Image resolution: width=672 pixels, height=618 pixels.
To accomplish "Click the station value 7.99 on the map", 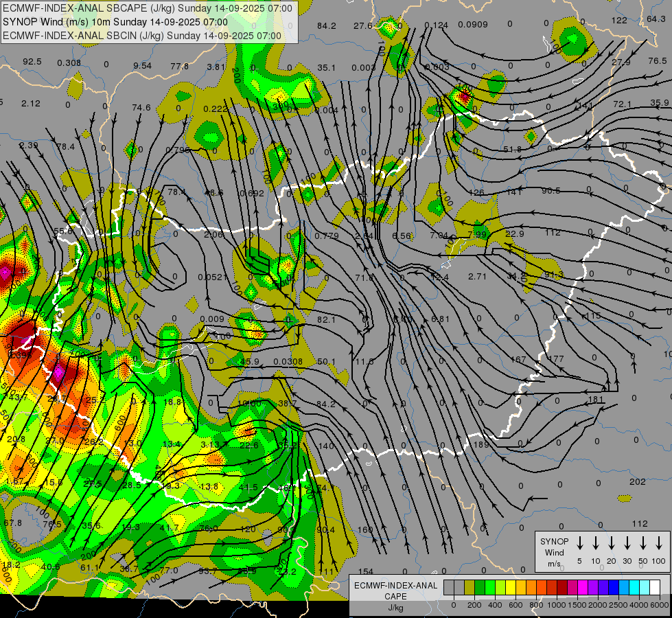I will pos(477,234).
